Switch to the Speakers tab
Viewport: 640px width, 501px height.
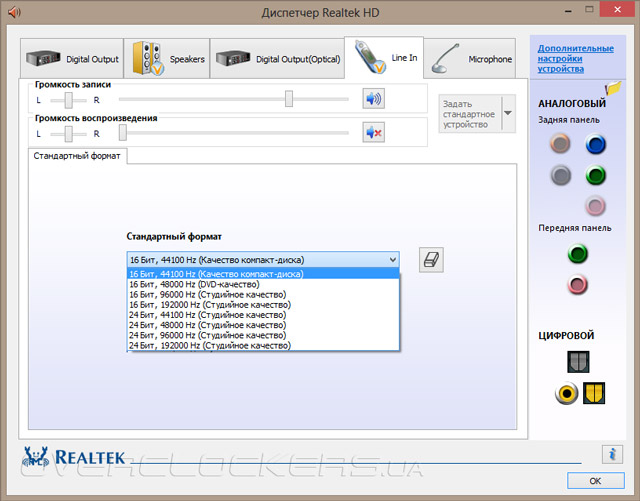(167, 59)
